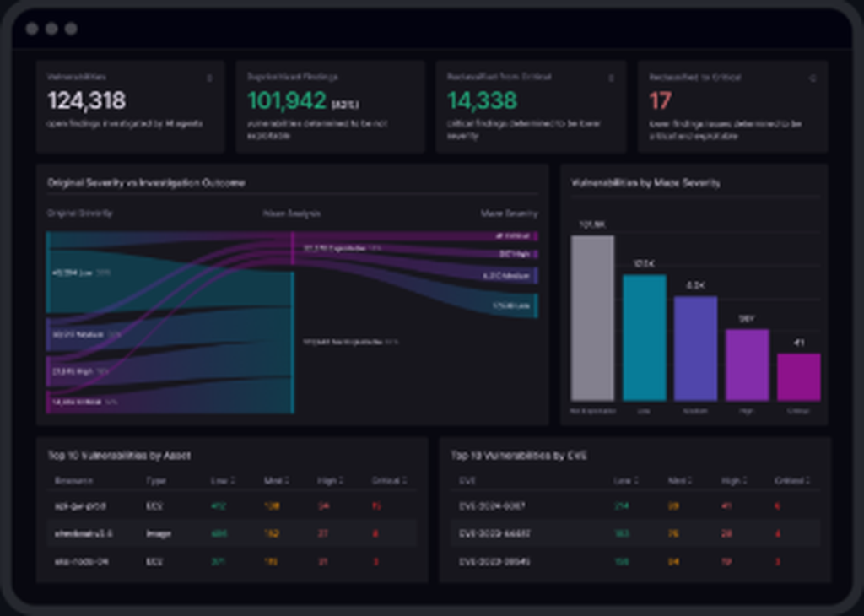Select the api-gw-prod asset row
Screen dimensions: 864x616
pos(231,505)
